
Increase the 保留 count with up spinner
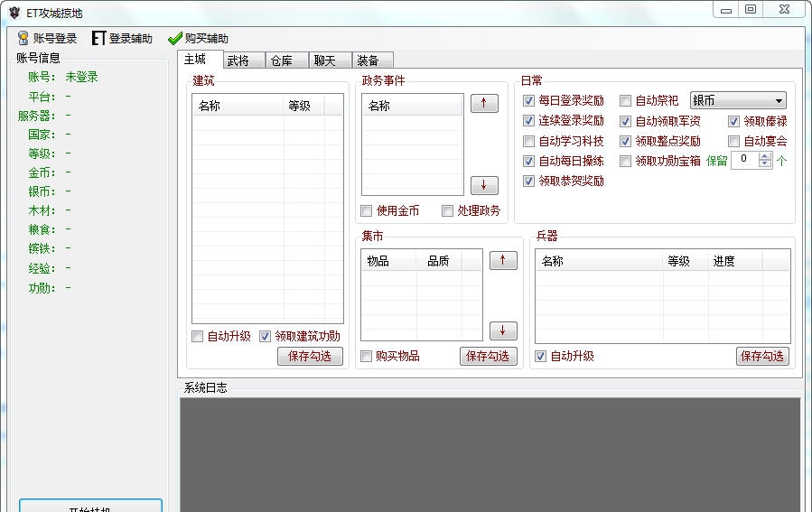765,157
